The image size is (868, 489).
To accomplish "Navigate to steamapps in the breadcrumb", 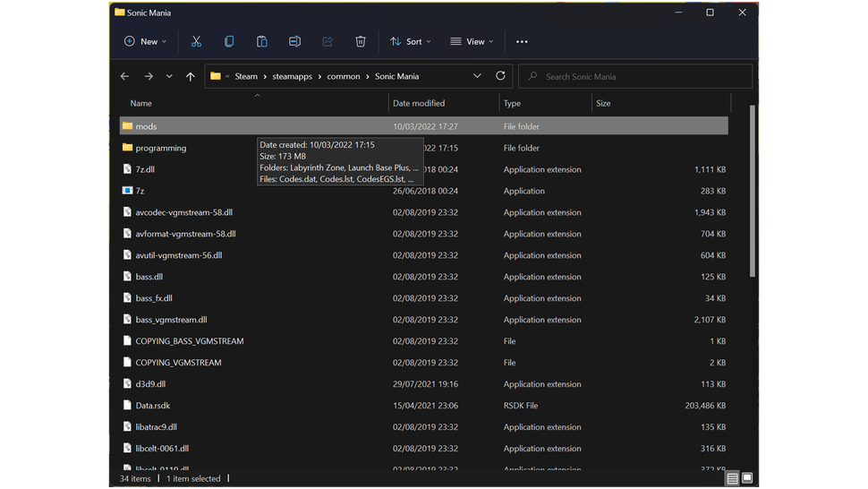I will 293,76.
